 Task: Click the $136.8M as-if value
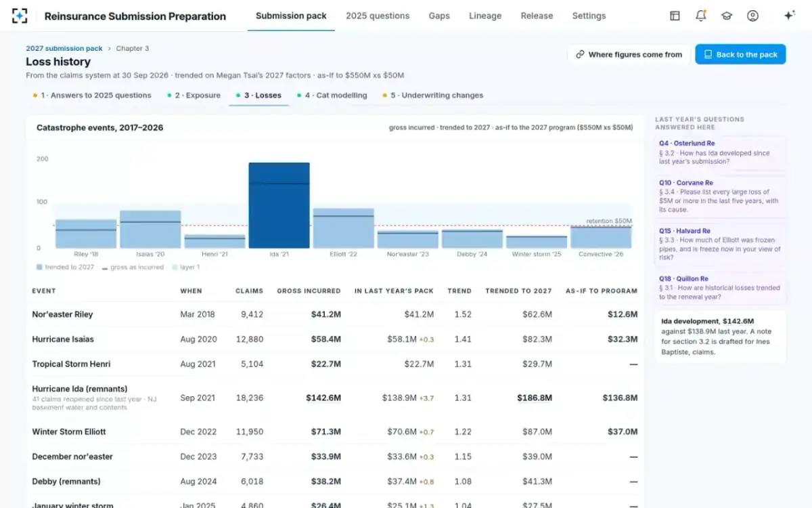tap(620, 398)
